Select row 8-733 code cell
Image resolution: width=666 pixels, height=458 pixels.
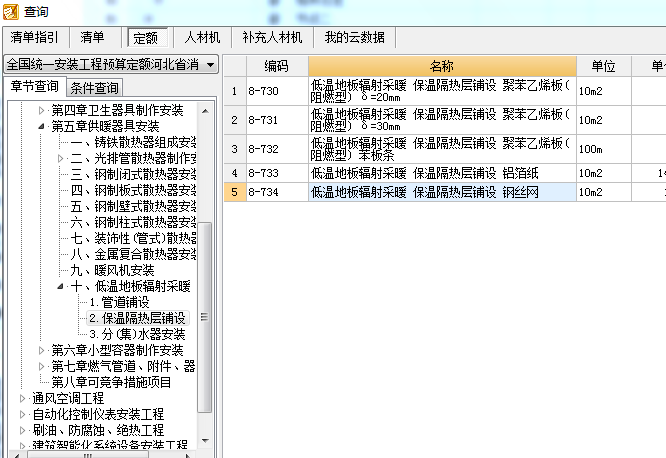point(277,173)
